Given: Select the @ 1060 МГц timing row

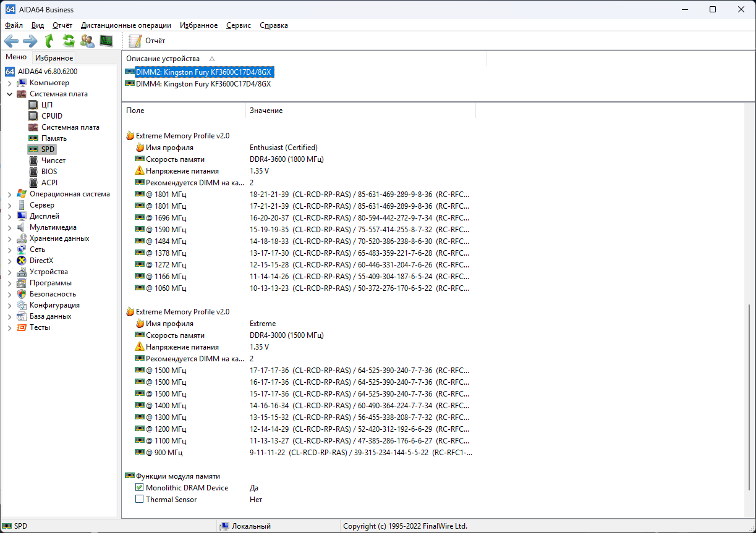Looking at the screenshot, I should coord(299,288).
